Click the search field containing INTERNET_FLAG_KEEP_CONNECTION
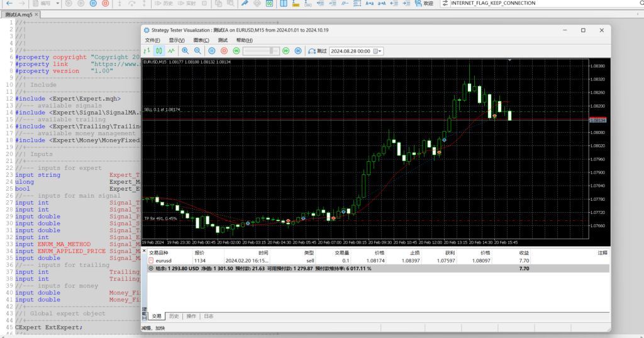 click(x=544, y=3)
